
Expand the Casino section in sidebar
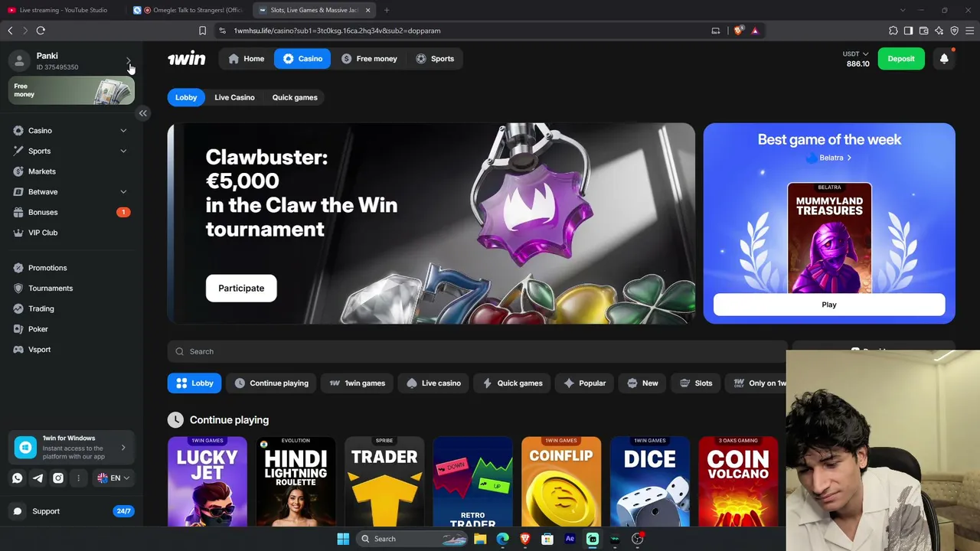[x=123, y=131]
